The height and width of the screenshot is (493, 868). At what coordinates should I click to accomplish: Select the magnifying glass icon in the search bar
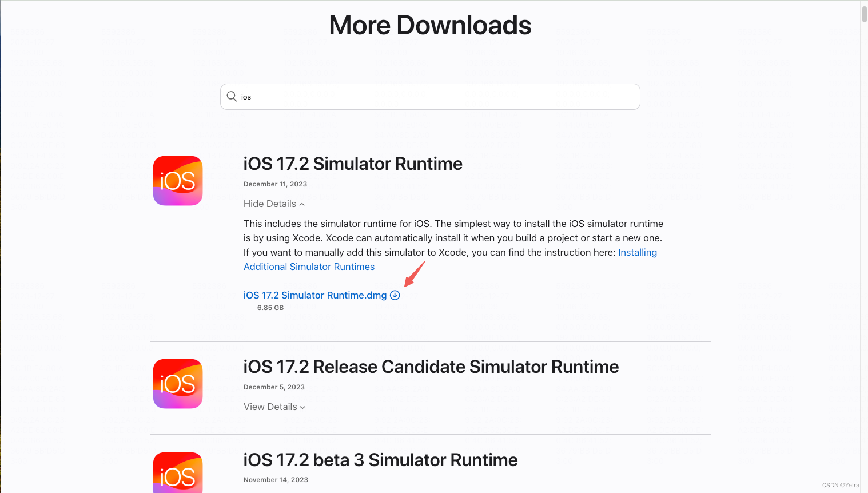tap(232, 96)
